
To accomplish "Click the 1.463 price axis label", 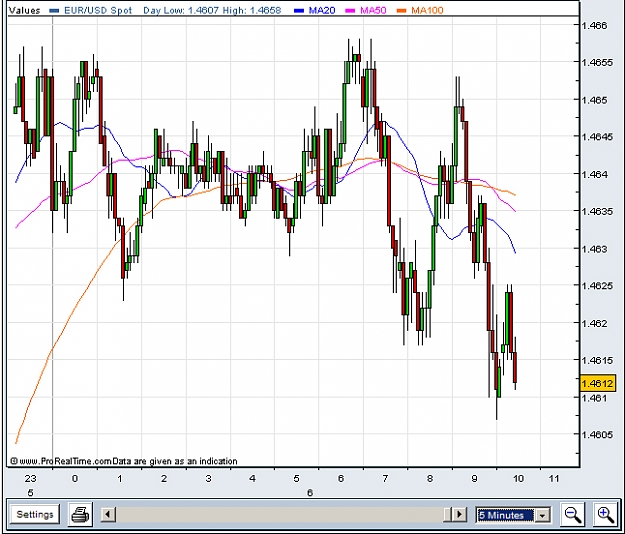I will point(594,249).
